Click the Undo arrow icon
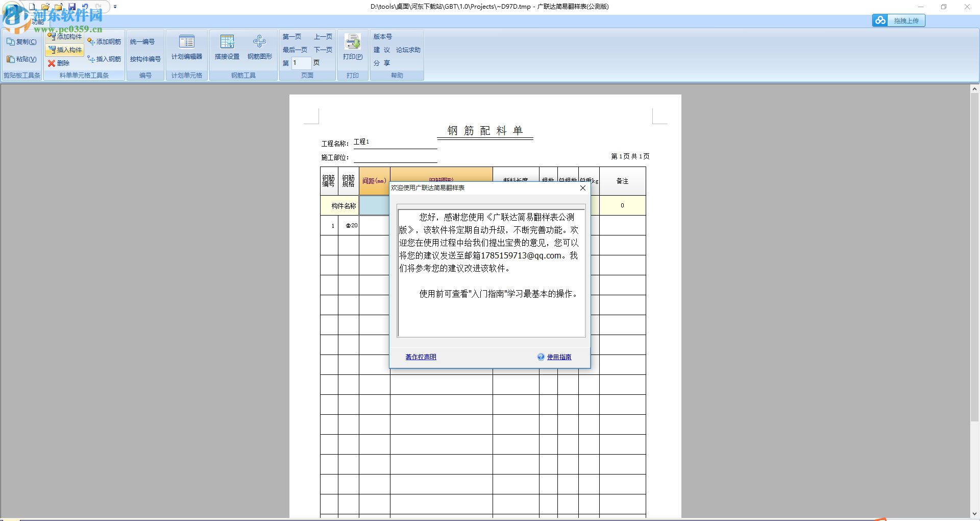This screenshot has width=980, height=521. pyautogui.click(x=85, y=7)
